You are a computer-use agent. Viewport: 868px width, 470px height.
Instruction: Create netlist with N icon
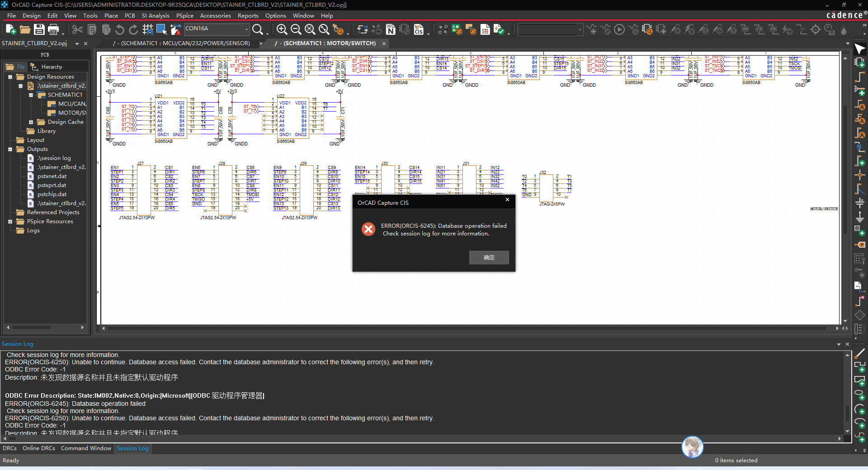click(391, 30)
